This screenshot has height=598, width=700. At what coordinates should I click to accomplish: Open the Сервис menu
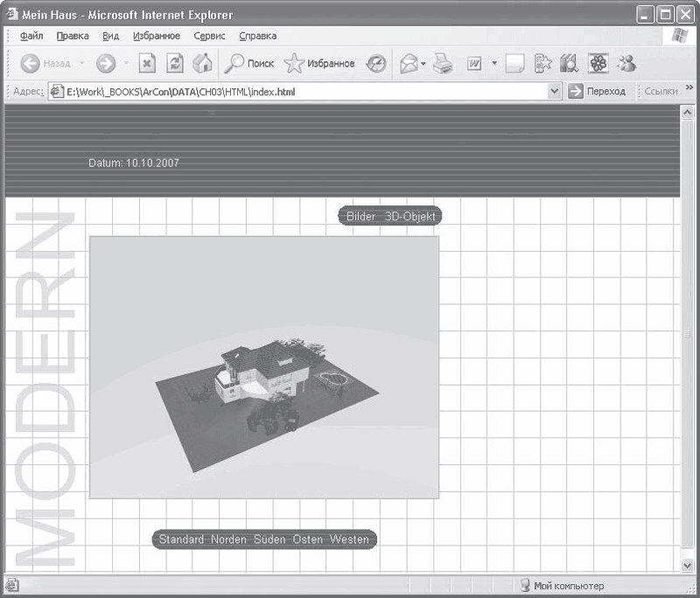(x=209, y=36)
